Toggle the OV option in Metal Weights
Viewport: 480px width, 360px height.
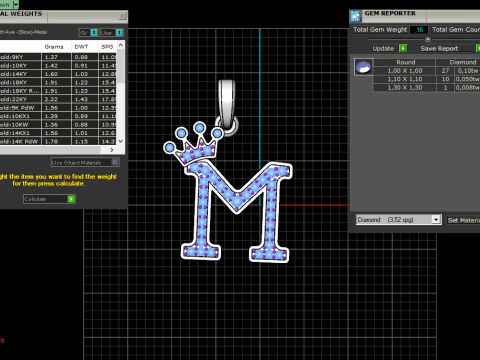94,33
